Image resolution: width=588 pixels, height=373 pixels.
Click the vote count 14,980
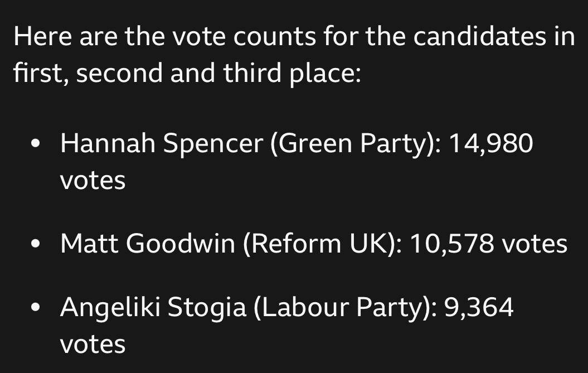pyautogui.click(x=490, y=144)
